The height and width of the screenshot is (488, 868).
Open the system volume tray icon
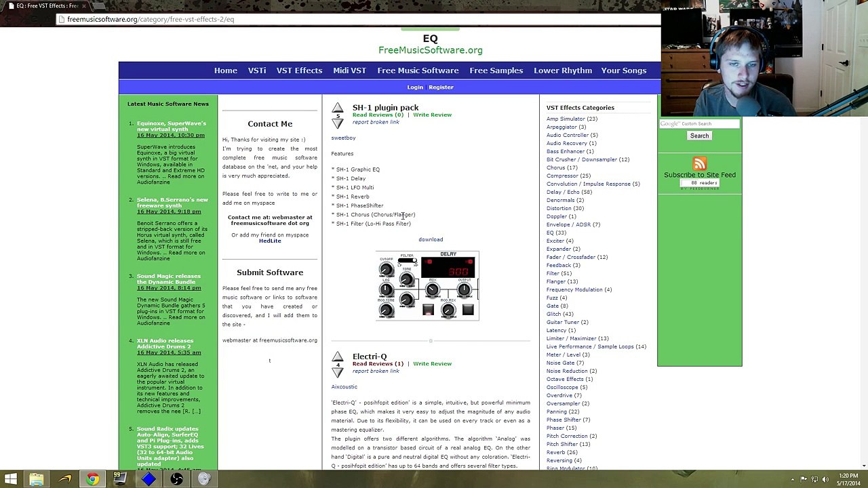825,480
